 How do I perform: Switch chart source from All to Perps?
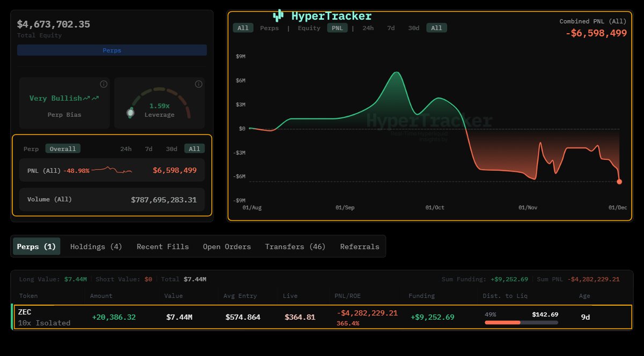pyautogui.click(x=269, y=28)
